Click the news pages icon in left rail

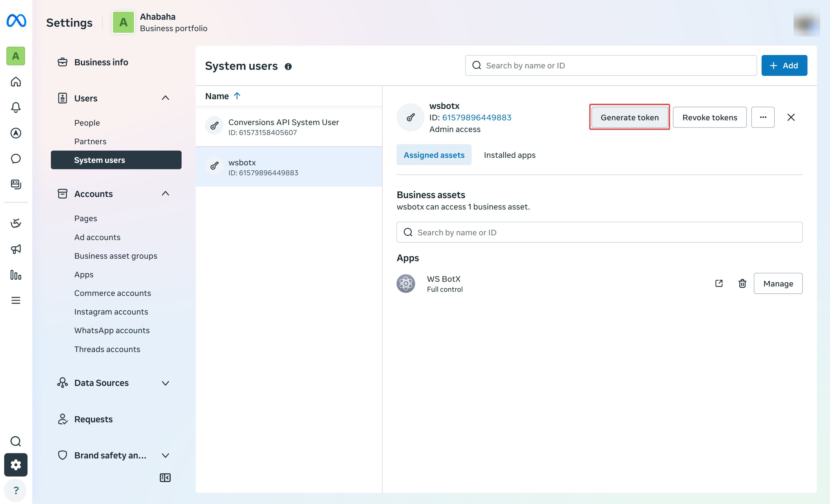pos(16,184)
